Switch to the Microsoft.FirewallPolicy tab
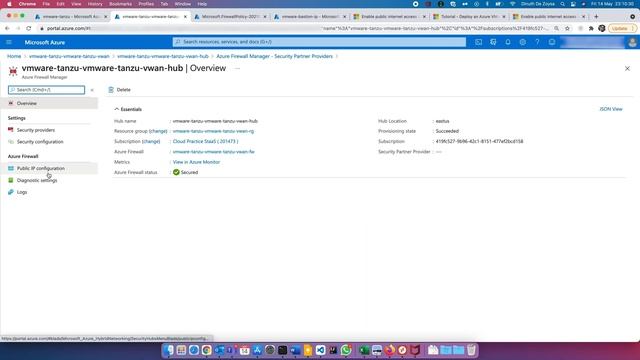 pyautogui.click(x=230, y=17)
